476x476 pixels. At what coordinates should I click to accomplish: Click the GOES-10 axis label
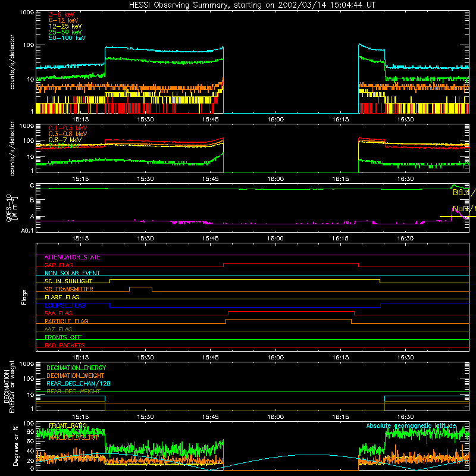(11, 208)
